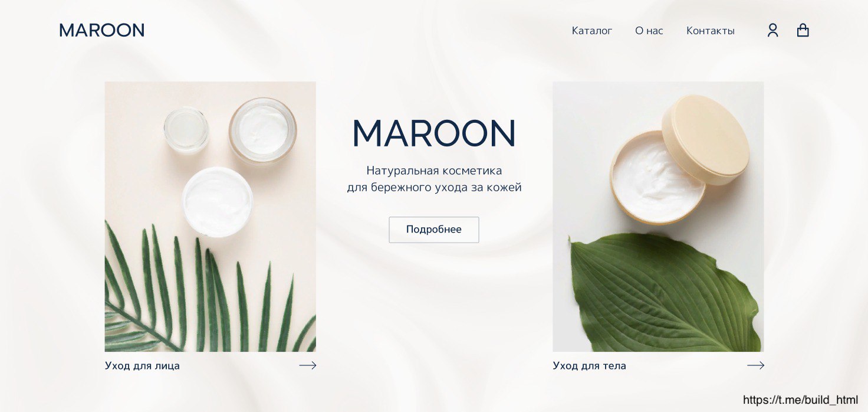
Task: Open the user account profile icon
Action: pos(772,30)
